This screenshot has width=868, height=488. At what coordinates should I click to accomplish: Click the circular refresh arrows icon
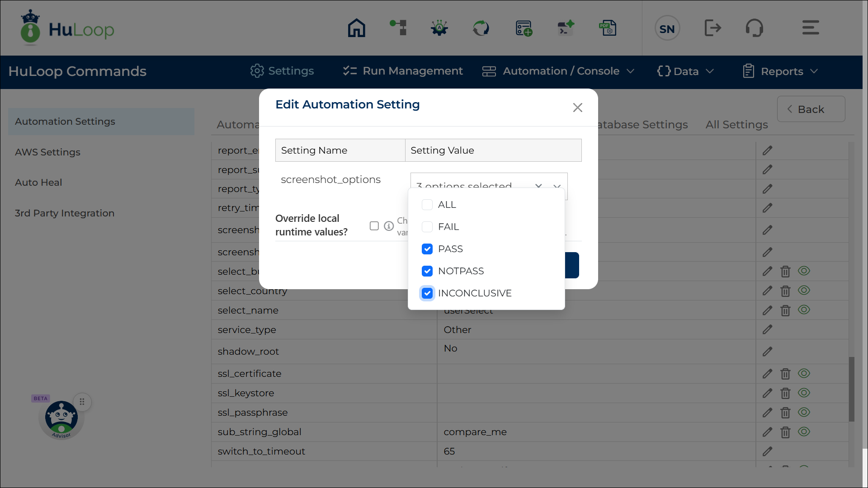tap(481, 28)
